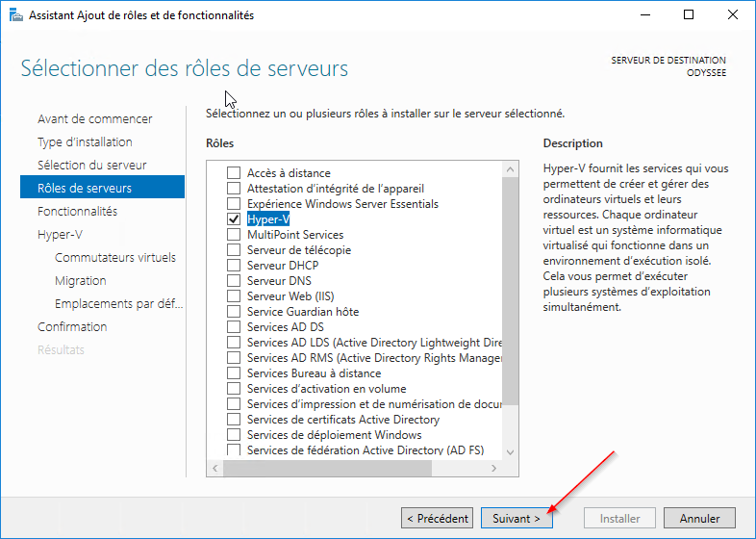Check the Serveur DHCP role
This screenshot has width=756, height=539.
point(233,266)
